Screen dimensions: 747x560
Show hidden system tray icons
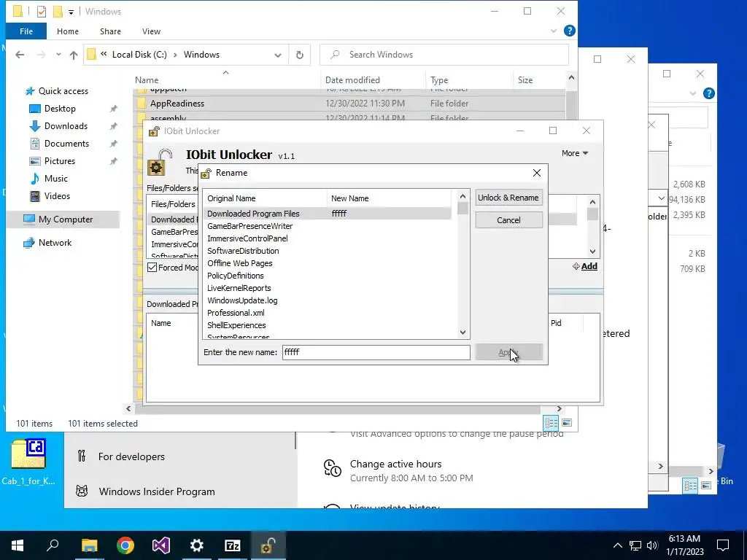(x=617, y=545)
